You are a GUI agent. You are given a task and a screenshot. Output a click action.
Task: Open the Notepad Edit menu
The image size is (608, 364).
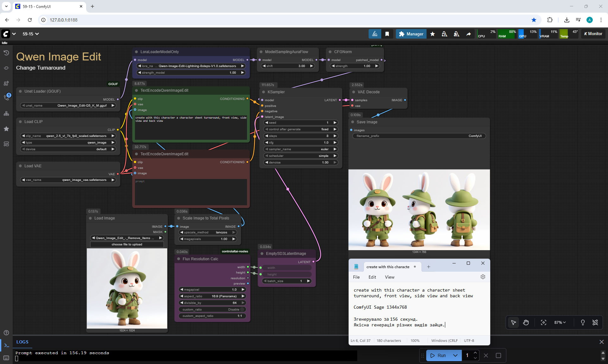click(x=372, y=277)
